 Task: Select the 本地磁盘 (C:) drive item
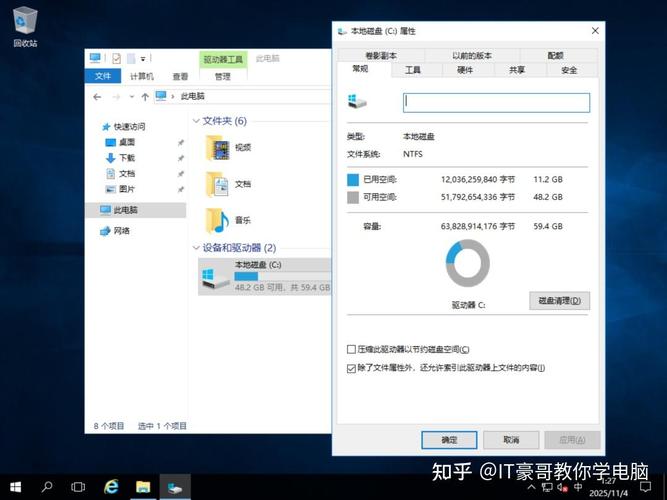[x=264, y=276]
